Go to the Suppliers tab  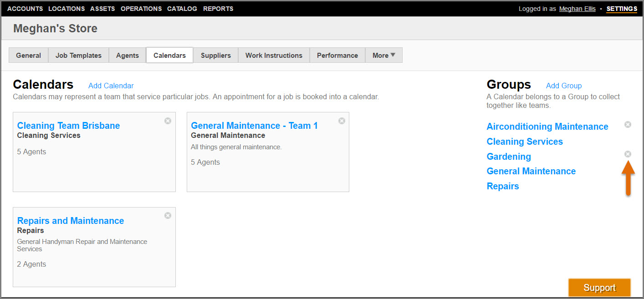click(x=215, y=55)
